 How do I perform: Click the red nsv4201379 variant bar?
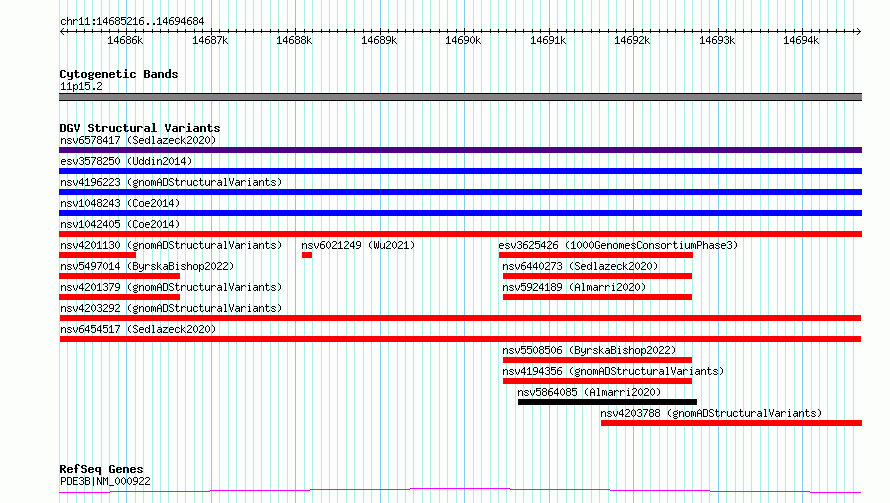click(119, 297)
